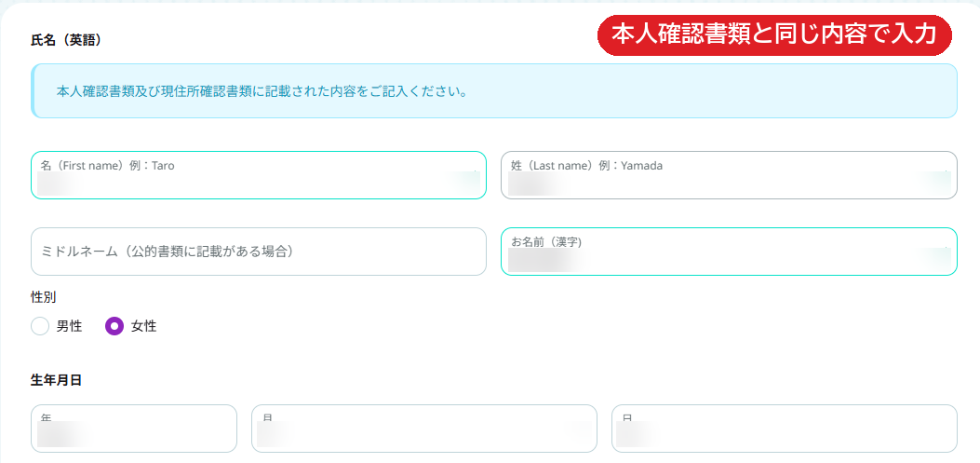Open the birth year (年) field
Image resolution: width=980 pixels, height=463 pixels.
(134, 429)
